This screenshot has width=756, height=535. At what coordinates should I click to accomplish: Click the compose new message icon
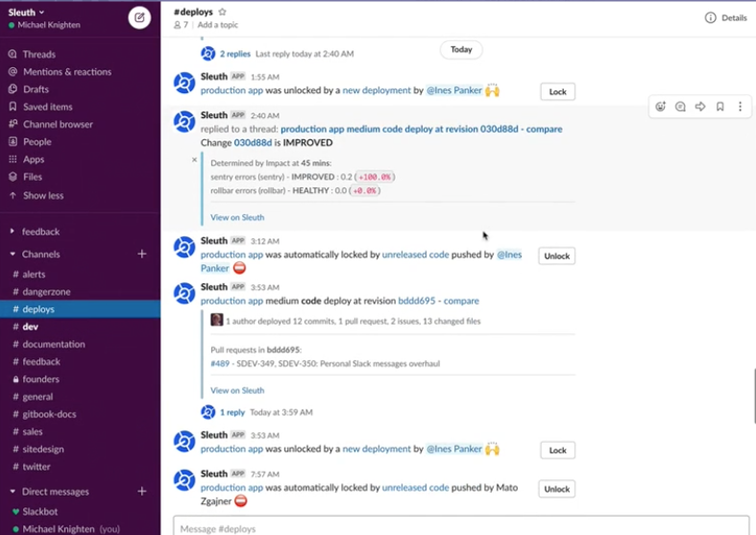point(139,18)
